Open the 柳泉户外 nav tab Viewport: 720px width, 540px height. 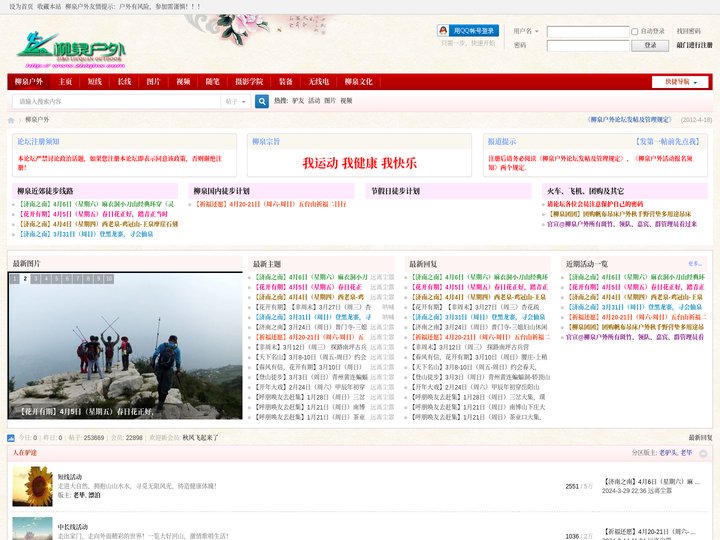(28, 82)
